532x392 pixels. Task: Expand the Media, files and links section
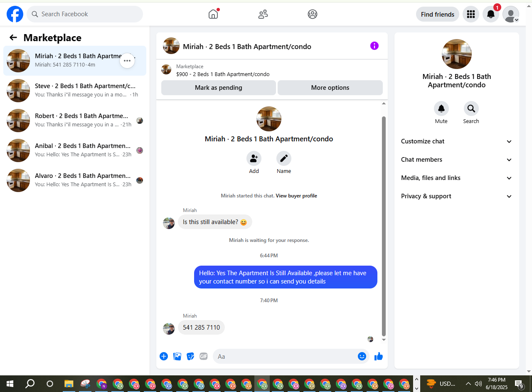(x=457, y=178)
